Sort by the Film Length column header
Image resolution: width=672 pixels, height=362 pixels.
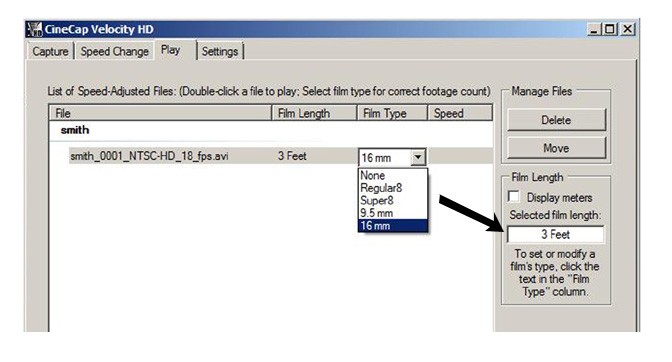pyautogui.click(x=314, y=113)
